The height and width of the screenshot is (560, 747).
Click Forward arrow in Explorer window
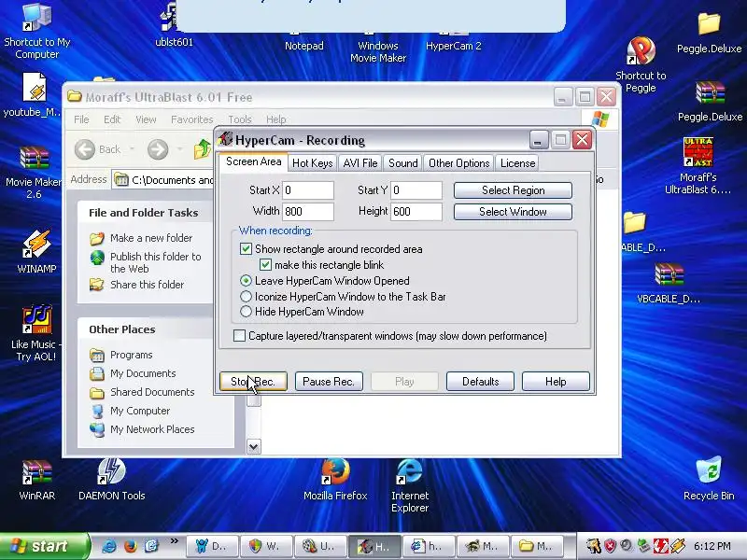click(158, 149)
